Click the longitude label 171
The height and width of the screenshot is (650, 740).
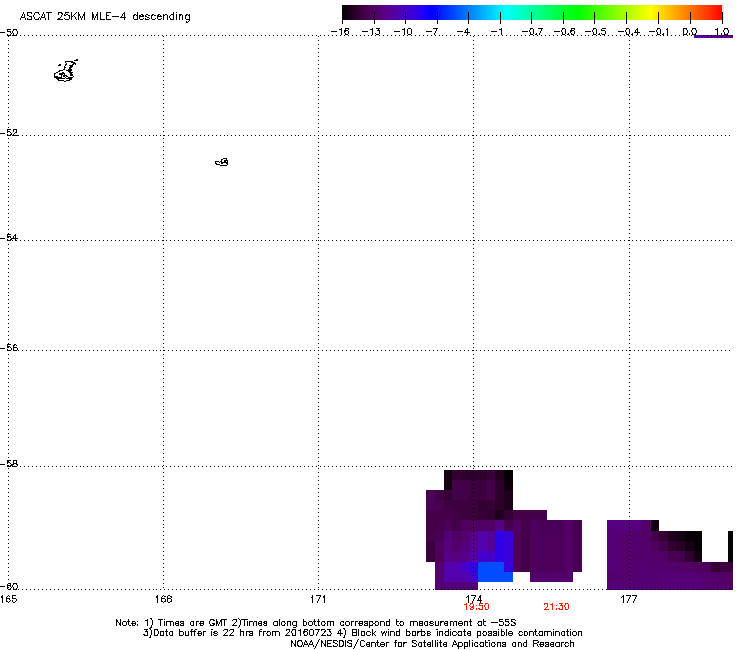pyautogui.click(x=318, y=599)
